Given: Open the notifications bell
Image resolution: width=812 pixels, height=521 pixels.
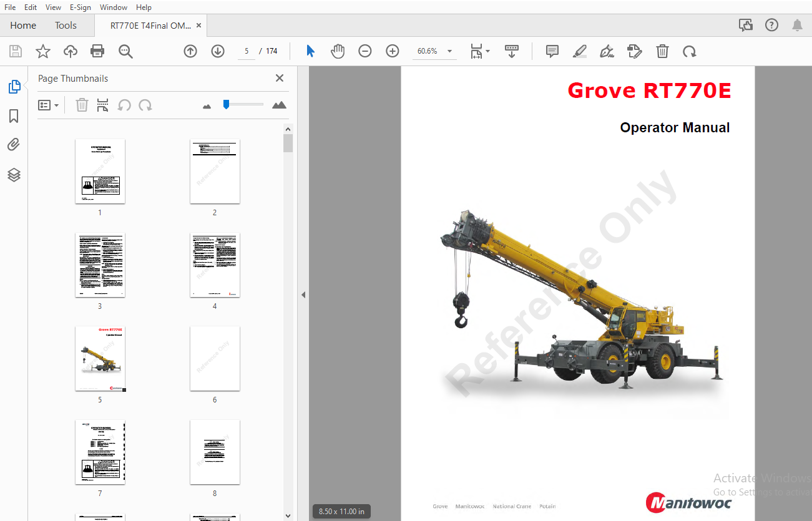Looking at the screenshot, I should click(797, 25).
